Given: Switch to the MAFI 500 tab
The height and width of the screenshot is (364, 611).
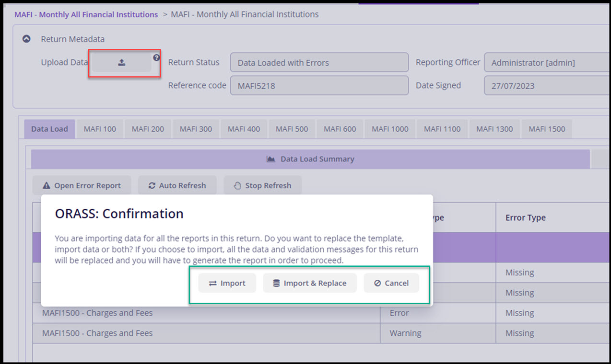Looking at the screenshot, I should [291, 128].
